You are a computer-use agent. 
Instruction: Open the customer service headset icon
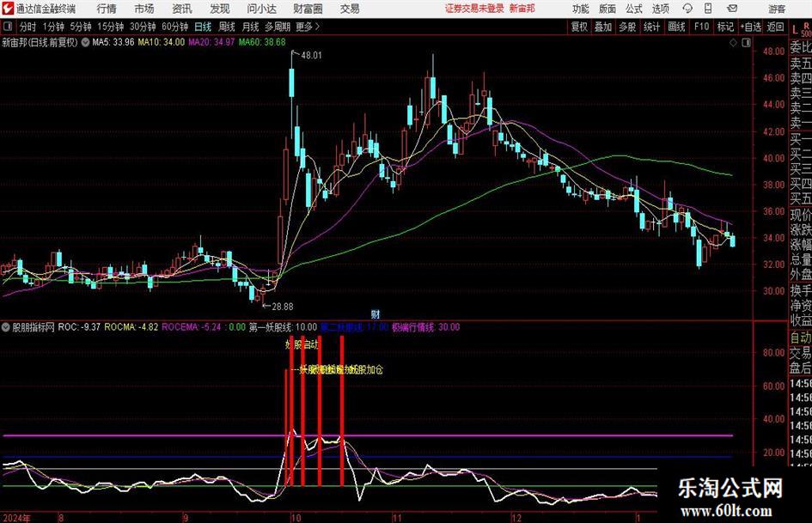[687, 9]
